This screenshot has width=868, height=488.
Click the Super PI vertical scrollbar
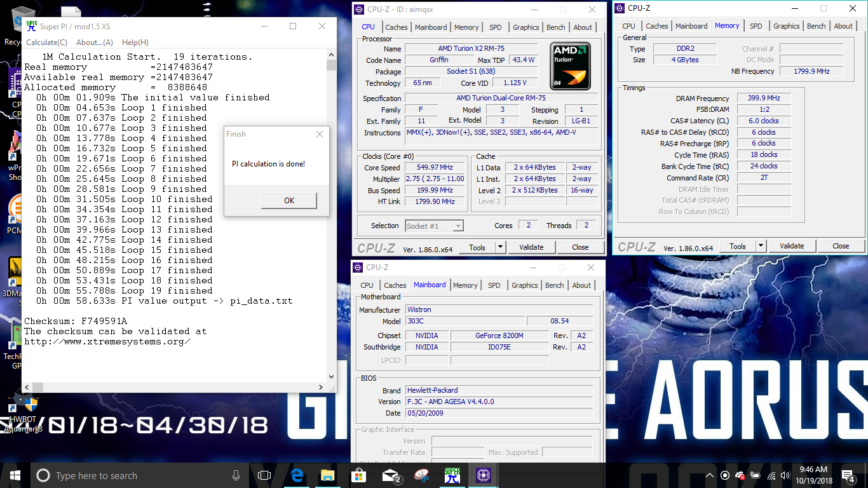coord(331,215)
